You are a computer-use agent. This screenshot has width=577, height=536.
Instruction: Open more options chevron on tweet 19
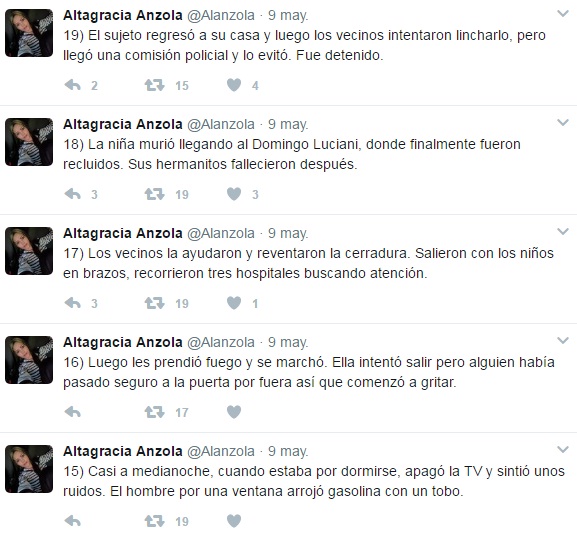pos(563,14)
